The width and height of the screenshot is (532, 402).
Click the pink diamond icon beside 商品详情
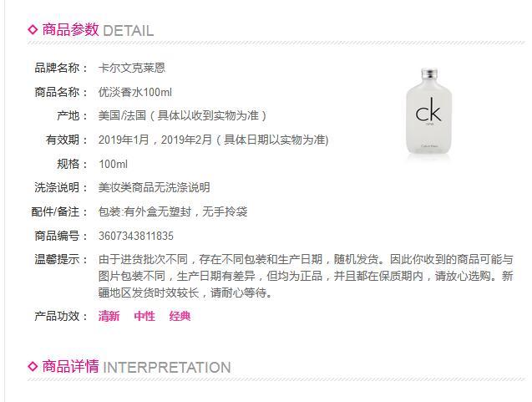point(33,366)
